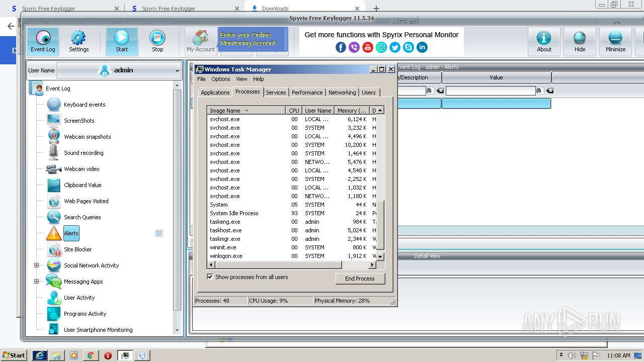Open the User Name admin dropdown
The width and height of the screenshot is (644, 362).
click(x=118, y=70)
